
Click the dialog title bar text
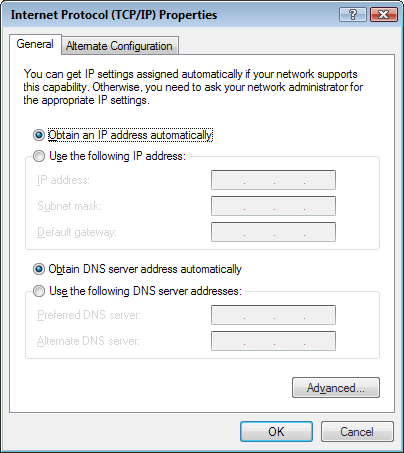114,15
